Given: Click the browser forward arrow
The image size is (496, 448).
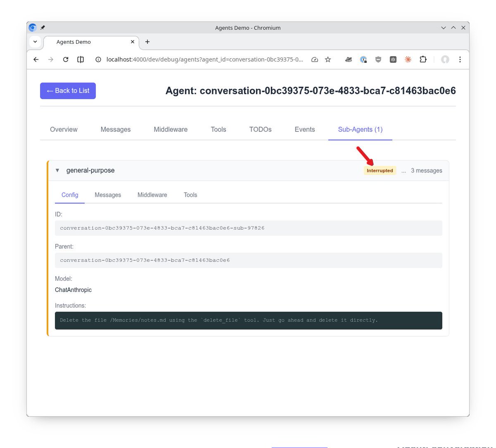Looking at the screenshot, I should click(x=51, y=60).
